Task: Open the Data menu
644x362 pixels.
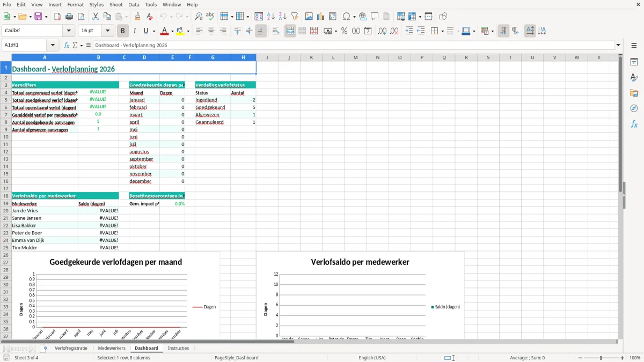Action: coord(134,4)
